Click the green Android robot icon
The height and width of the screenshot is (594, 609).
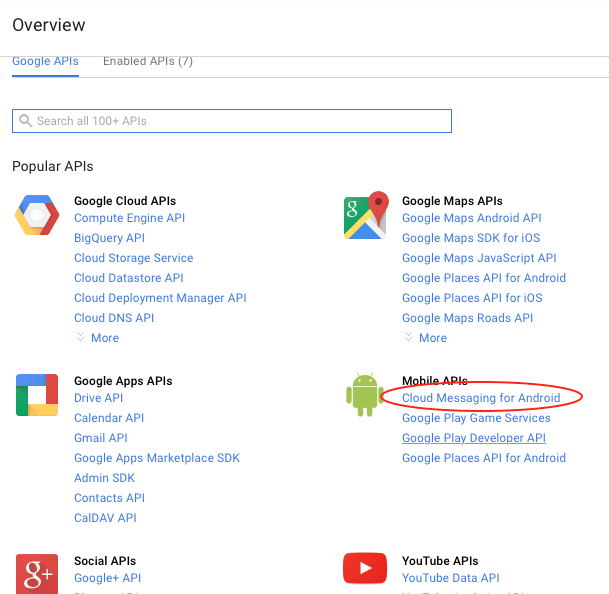point(364,394)
